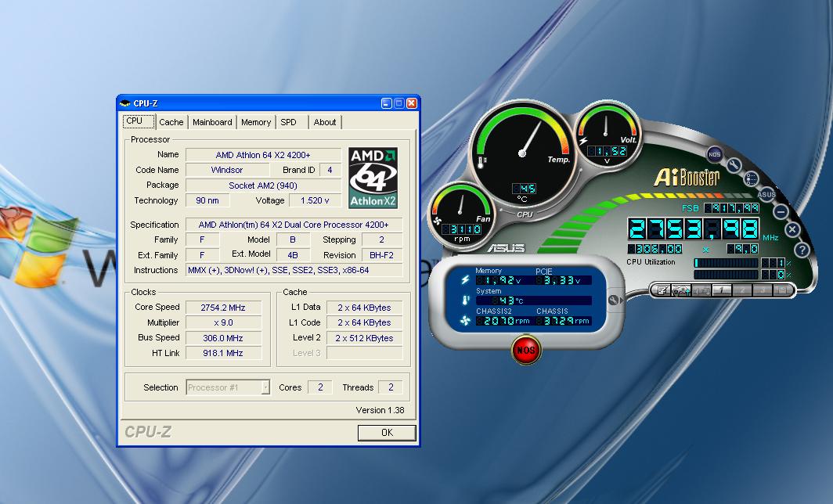
Task: Click the red NOS button below sensor panel
Action: 526,350
